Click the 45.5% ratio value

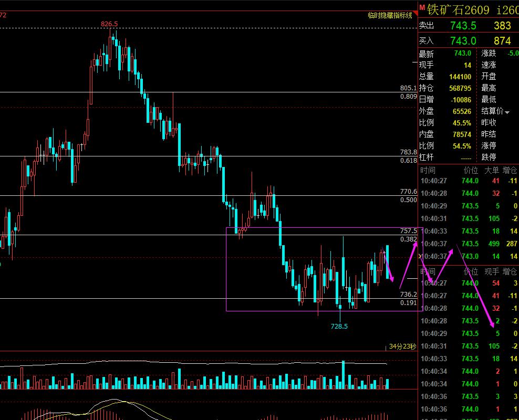click(462, 123)
